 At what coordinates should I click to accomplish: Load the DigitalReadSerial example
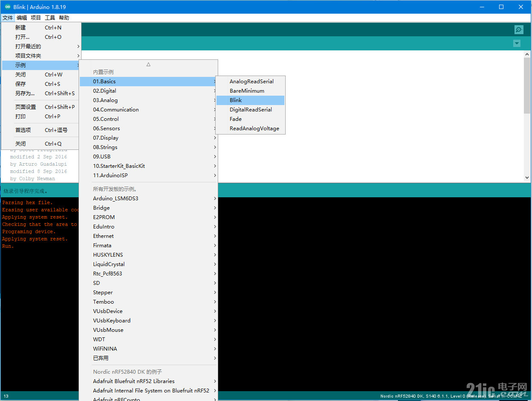[x=250, y=109]
